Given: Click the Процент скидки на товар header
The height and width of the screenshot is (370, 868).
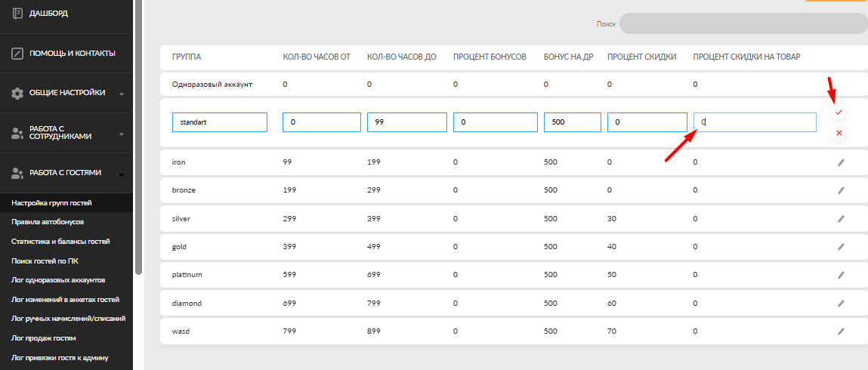Looking at the screenshot, I should 747,57.
